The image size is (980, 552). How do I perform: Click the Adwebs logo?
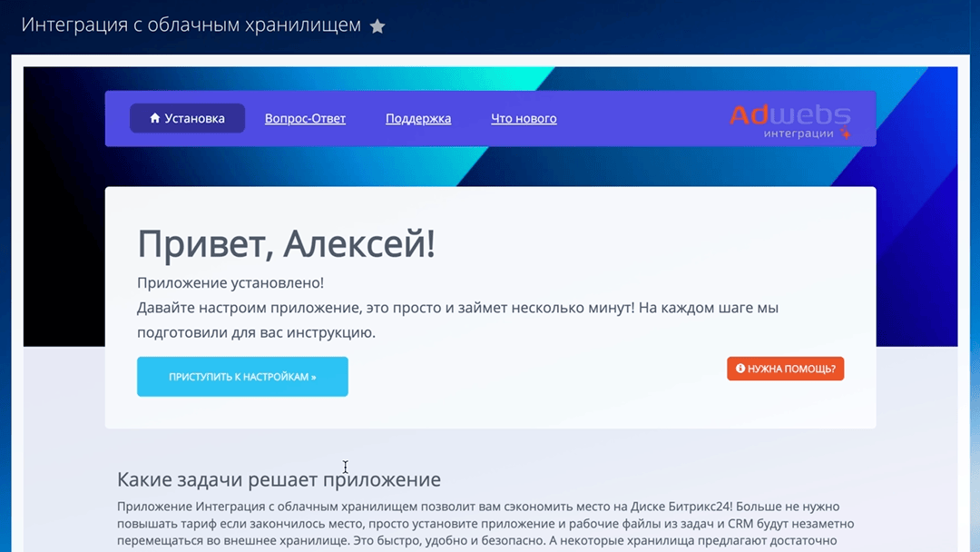[x=789, y=114]
